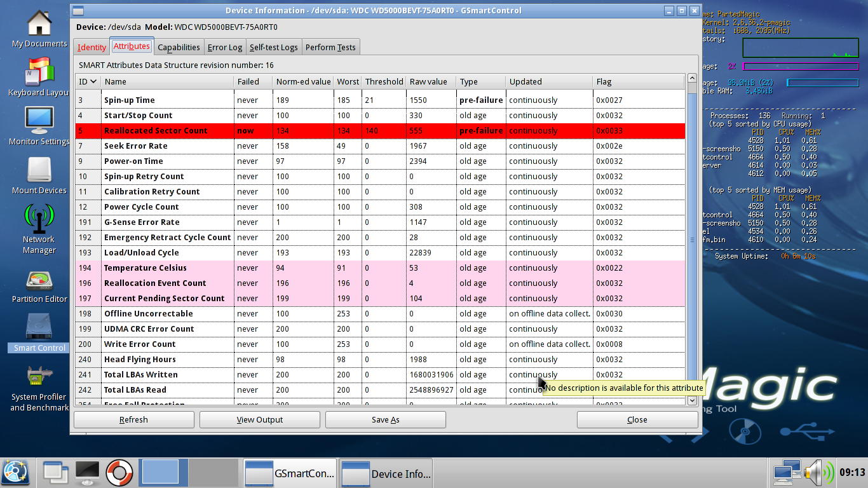Viewport: 868px width, 488px height.
Task: Switch to the GSmartCon... taskbar window
Action: tap(290, 473)
